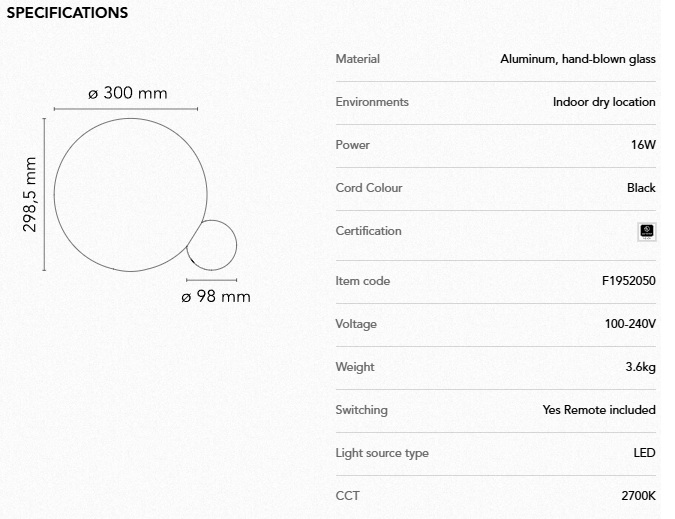Click the 2700K CCT value

[638, 496]
